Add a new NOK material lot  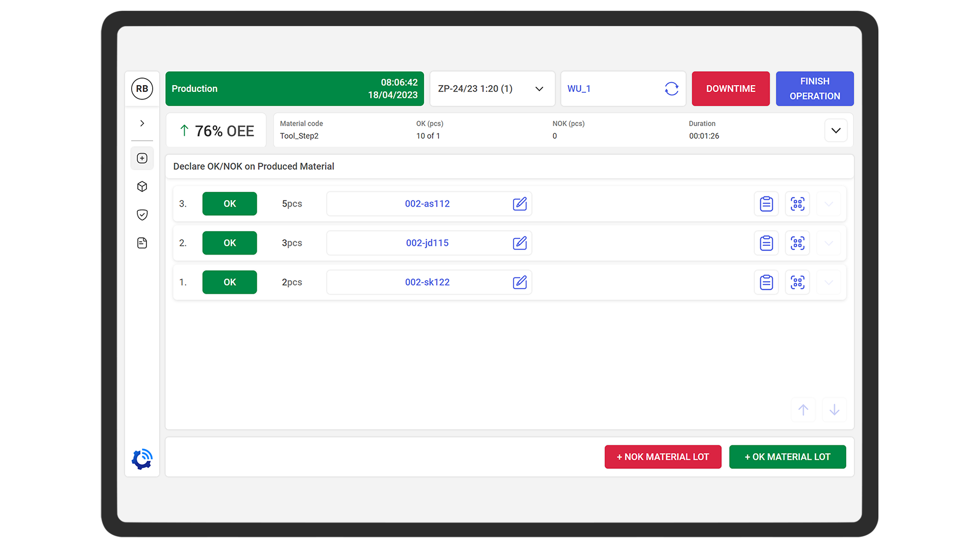pyautogui.click(x=663, y=457)
